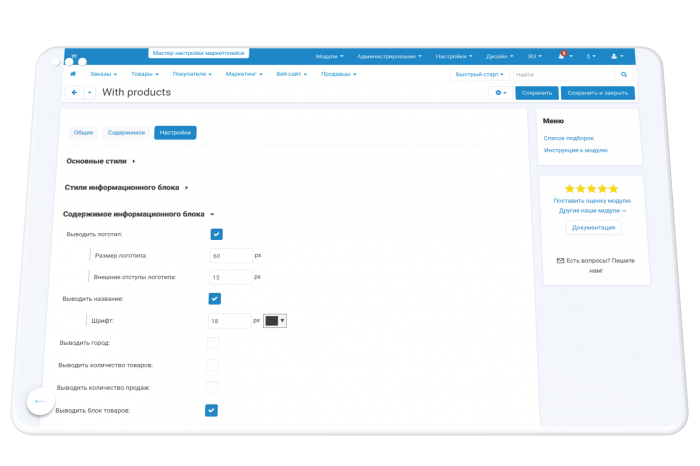Select the Настройки tab
700x466 pixels.
[x=175, y=133]
